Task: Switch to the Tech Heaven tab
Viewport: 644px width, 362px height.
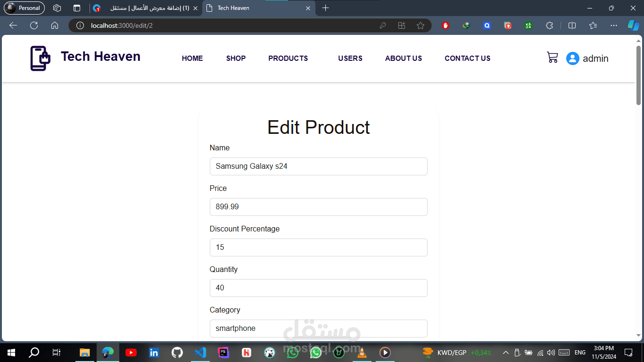Action: (259, 8)
